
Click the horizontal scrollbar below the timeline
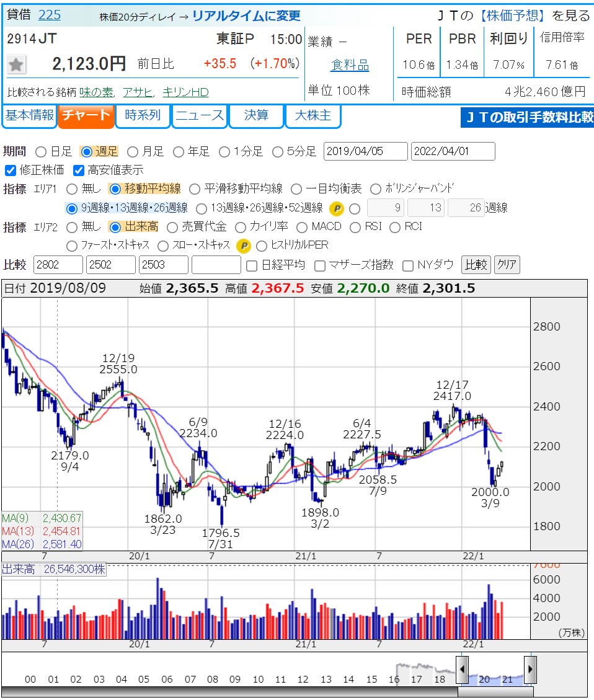(x=495, y=691)
